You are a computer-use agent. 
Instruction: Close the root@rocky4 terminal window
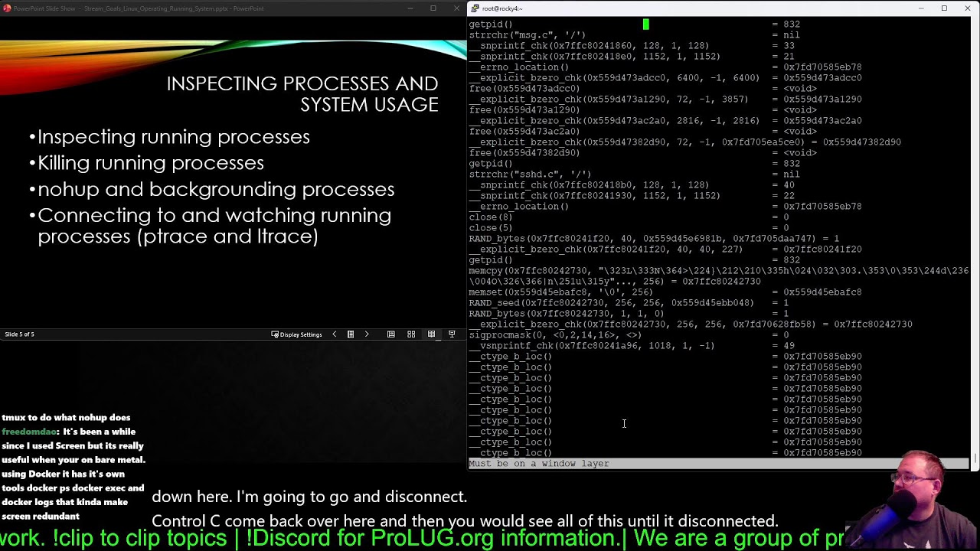click(x=967, y=8)
